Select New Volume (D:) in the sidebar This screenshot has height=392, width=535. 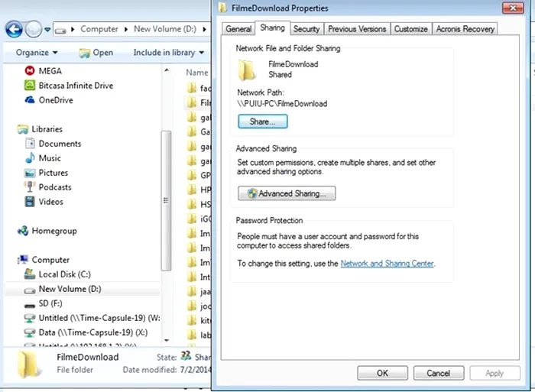pos(82,289)
